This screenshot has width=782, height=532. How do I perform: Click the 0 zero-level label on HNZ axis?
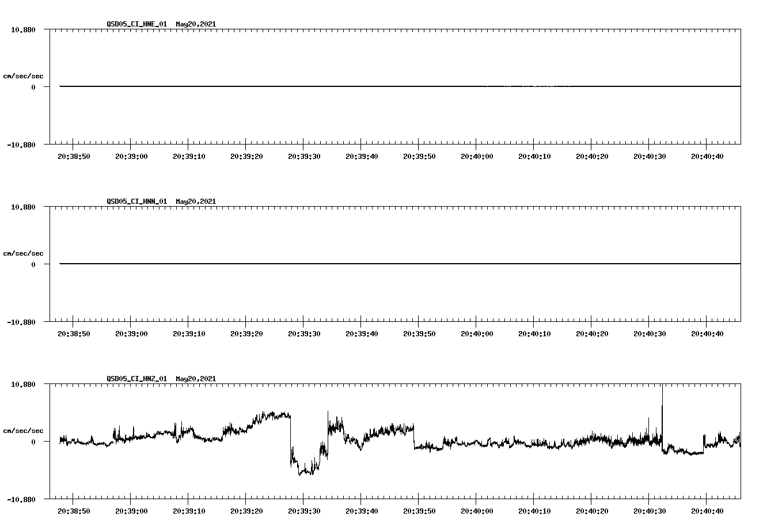click(33, 442)
